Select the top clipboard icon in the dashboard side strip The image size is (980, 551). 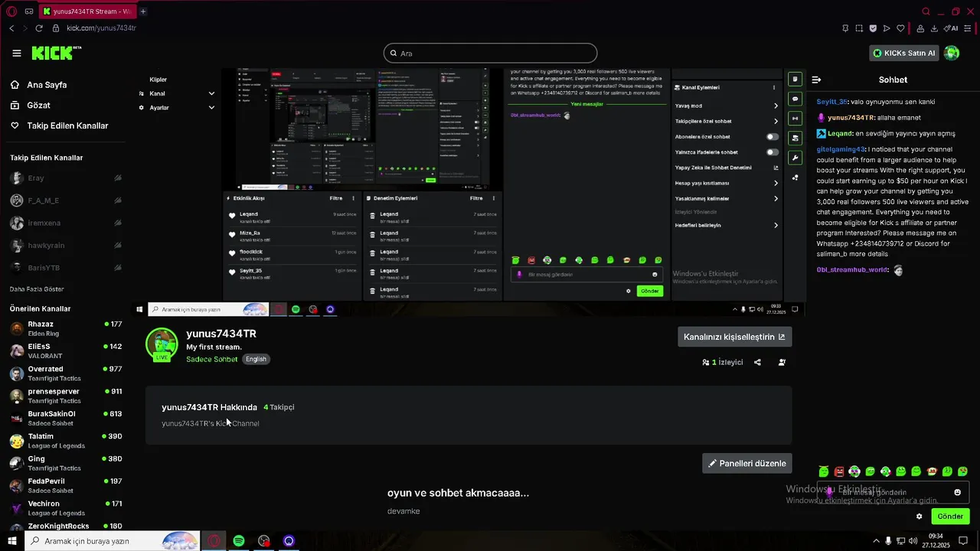[x=795, y=79]
